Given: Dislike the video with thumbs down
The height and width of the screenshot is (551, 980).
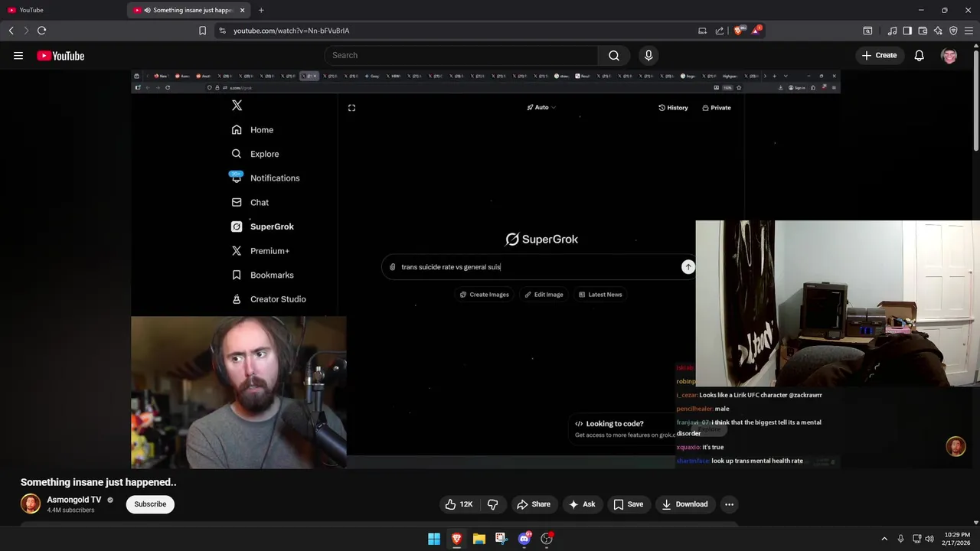Looking at the screenshot, I should [x=492, y=504].
